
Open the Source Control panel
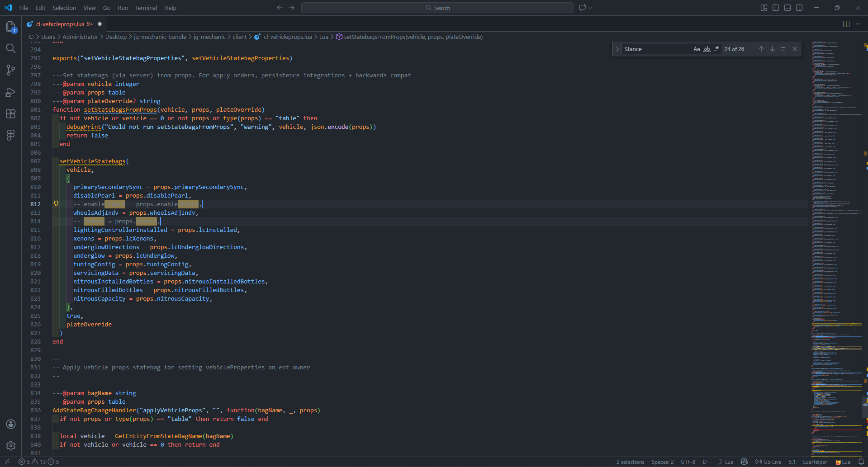tap(11, 70)
